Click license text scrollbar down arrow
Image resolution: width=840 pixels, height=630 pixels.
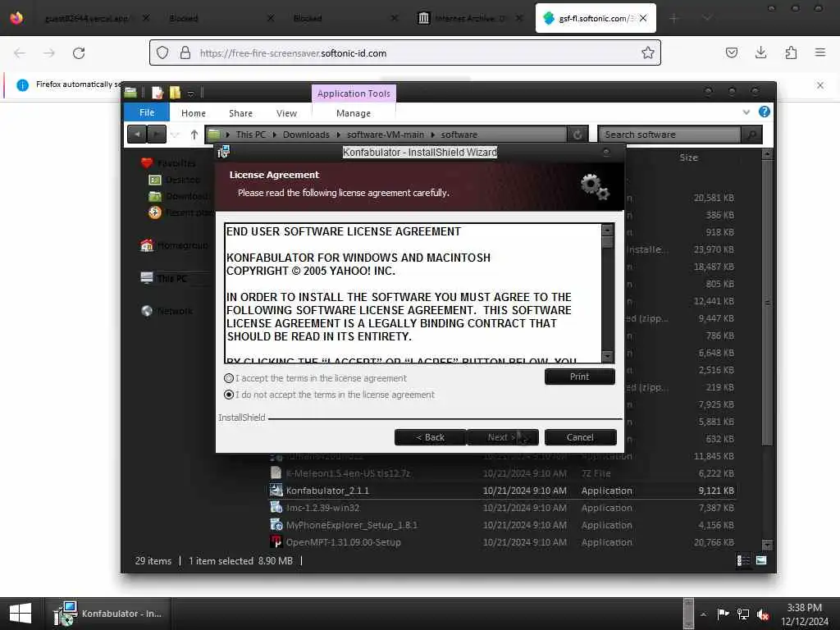coord(607,356)
